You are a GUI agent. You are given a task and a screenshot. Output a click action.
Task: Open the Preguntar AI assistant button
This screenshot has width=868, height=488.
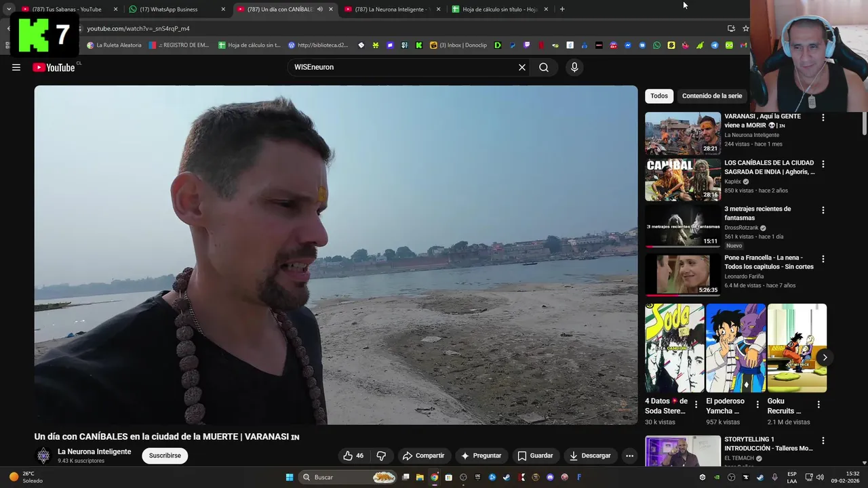tap(481, 455)
